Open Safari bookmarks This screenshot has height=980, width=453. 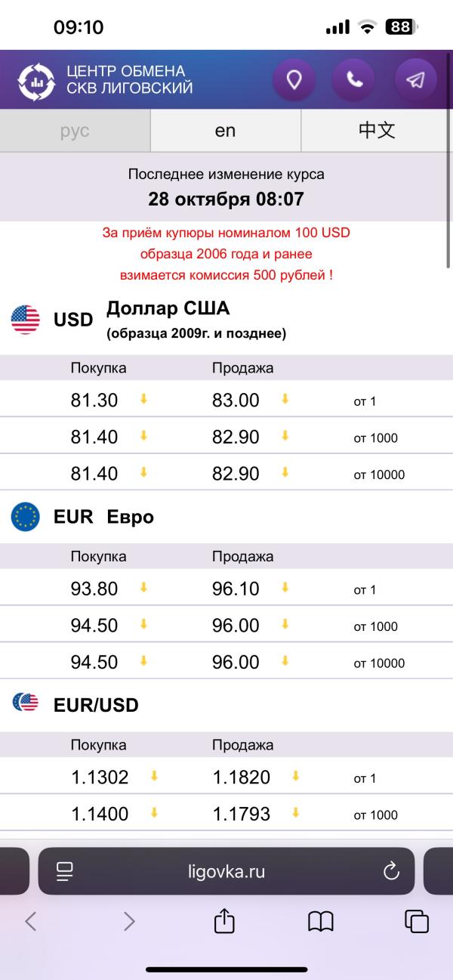pyautogui.click(x=321, y=921)
